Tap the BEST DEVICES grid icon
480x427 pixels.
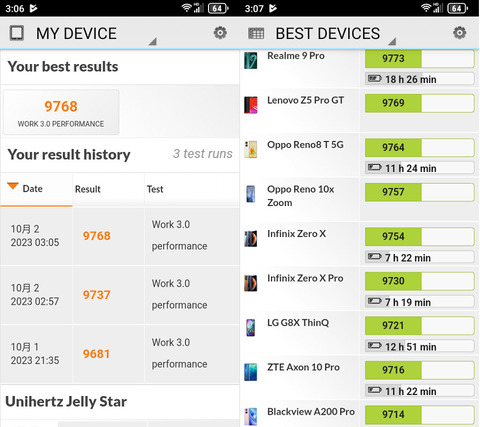(x=256, y=33)
